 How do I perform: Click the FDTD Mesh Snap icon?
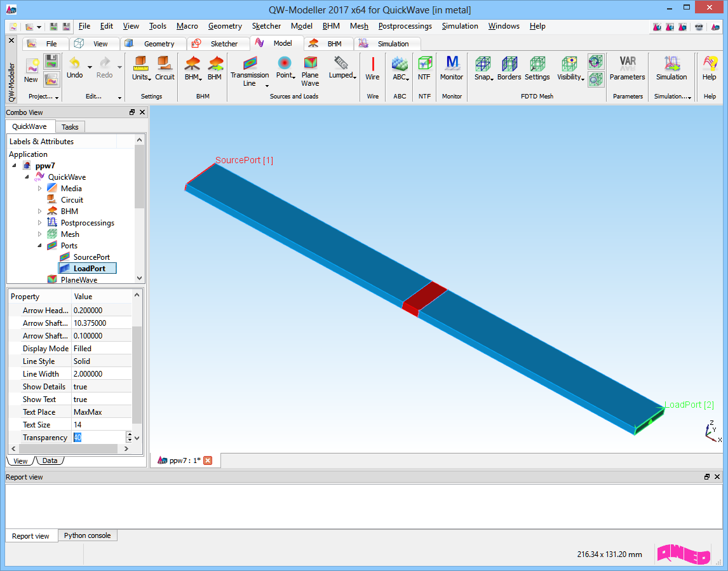483,64
